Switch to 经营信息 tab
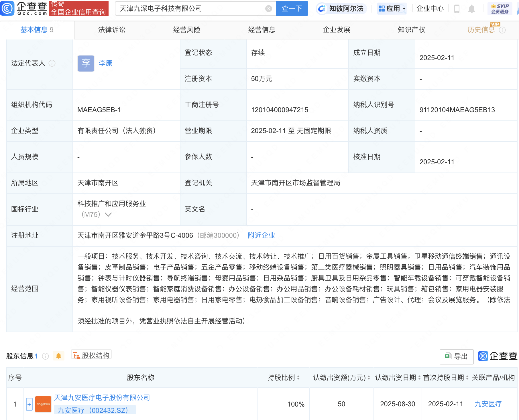 (262, 30)
